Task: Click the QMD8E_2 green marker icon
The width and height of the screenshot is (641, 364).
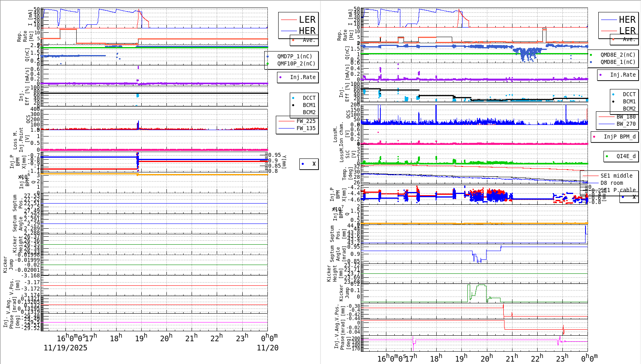Action: click(x=591, y=55)
